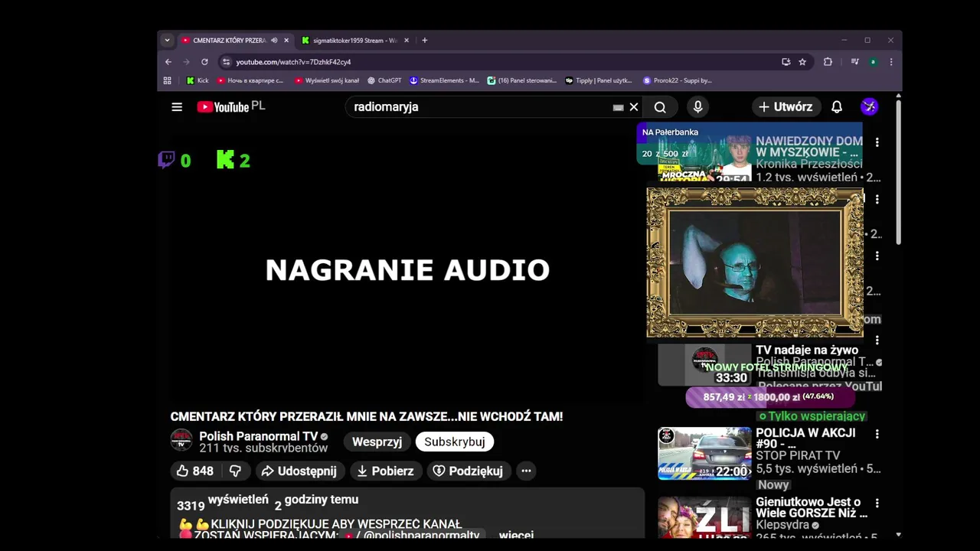The height and width of the screenshot is (551, 980).
Task: Expand description with więcej
Action: point(516,534)
